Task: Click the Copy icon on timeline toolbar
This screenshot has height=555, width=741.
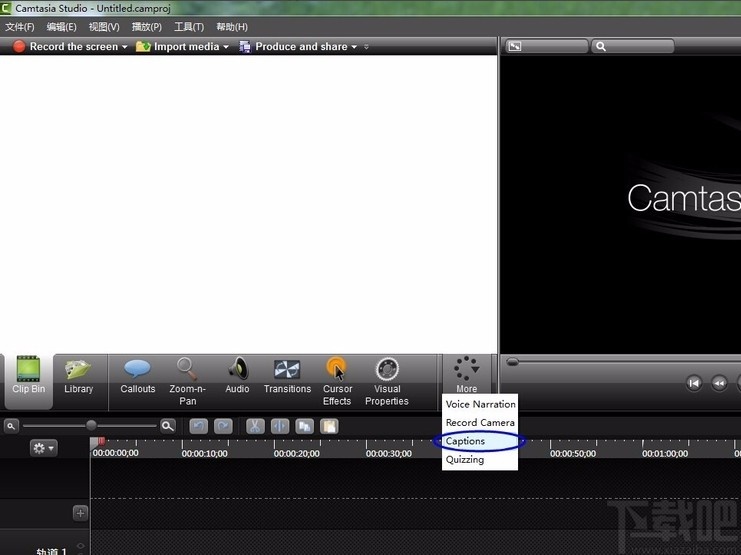Action: coord(304,426)
